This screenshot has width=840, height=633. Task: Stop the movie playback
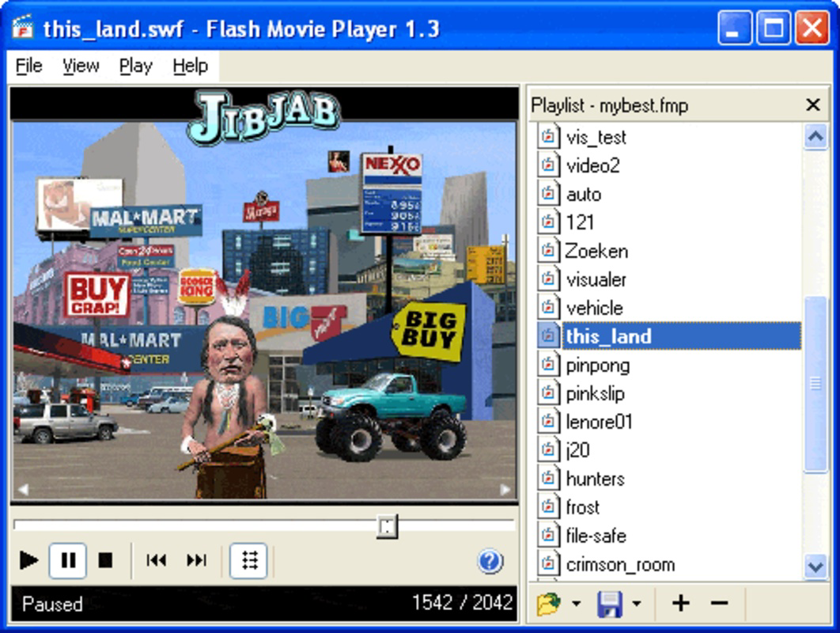click(105, 561)
